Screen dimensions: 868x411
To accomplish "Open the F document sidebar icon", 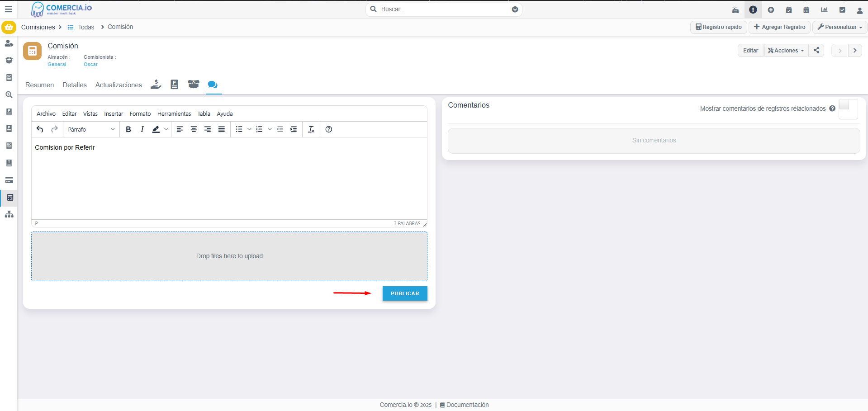I will coord(9,112).
